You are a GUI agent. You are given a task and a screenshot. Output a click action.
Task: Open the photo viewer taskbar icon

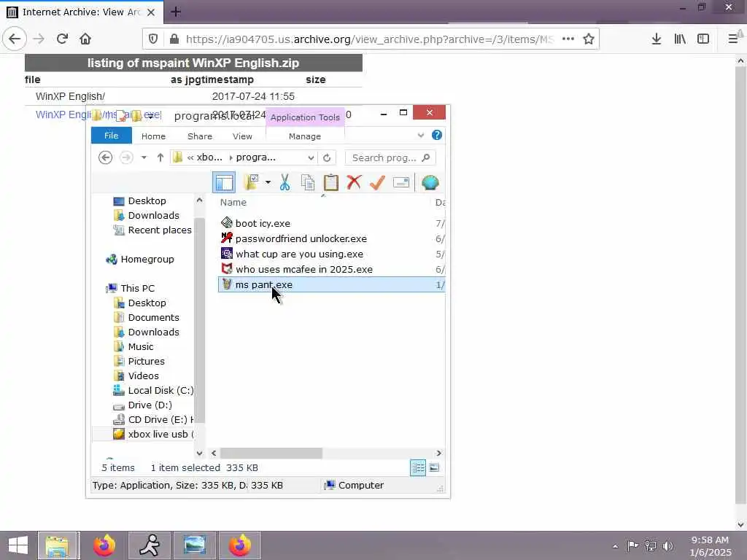[x=194, y=545]
